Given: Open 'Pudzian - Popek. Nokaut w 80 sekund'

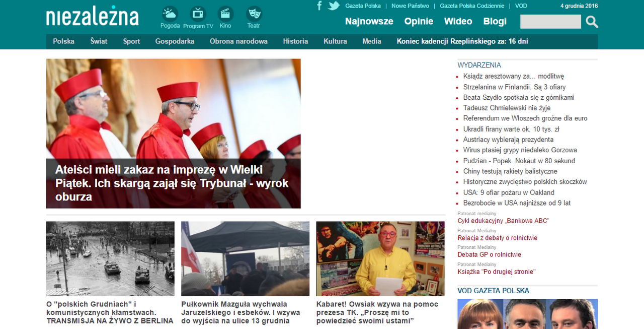Looking at the screenshot, I should click(519, 161).
